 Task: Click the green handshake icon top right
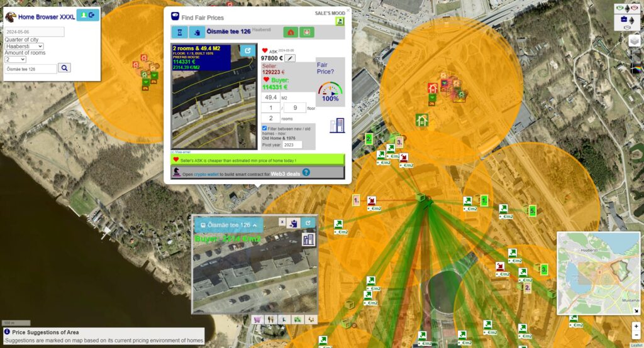click(619, 8)
